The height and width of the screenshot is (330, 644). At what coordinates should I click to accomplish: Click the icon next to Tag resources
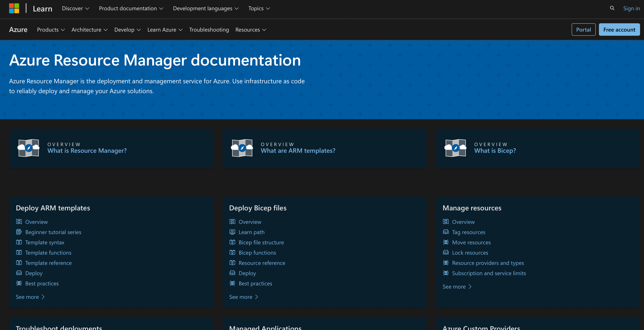446,232
